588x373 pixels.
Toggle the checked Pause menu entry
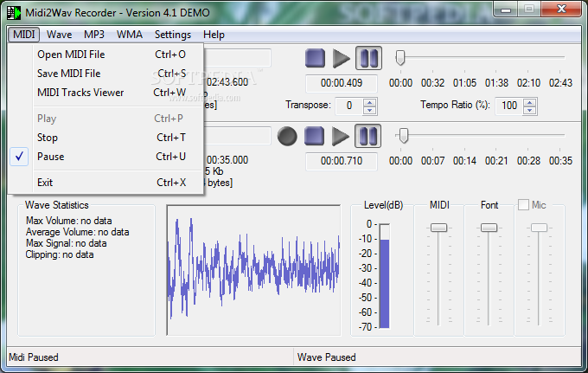coord(106,157)
